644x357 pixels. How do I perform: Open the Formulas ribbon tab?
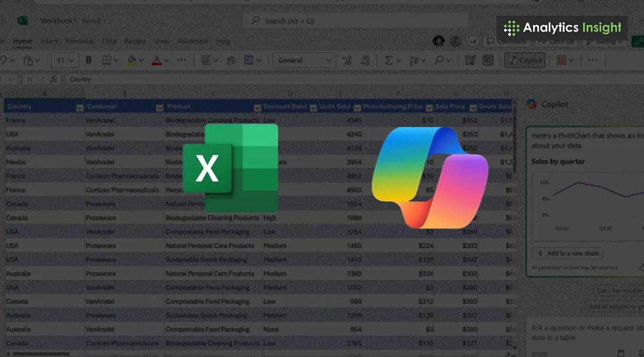(79, 41)
